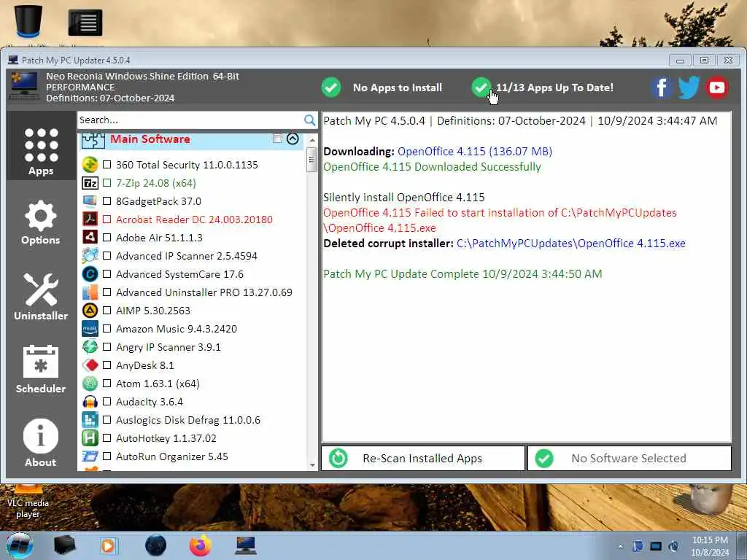Viewport: 747px width, 560px height.
Task: Tick the AIMP 5.30.2563 checkbox
Action: (107, 311)
